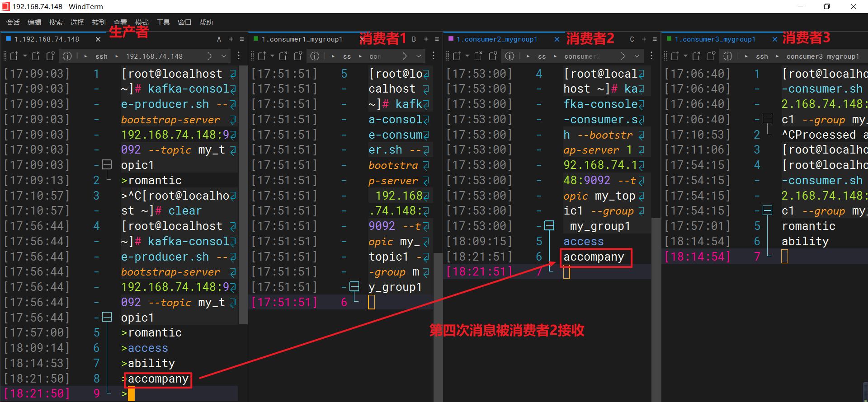Click duplicate session icon in consumer2 pane toolbar
This screenshot has height=402, width=868.
click(x=493, y=56)
